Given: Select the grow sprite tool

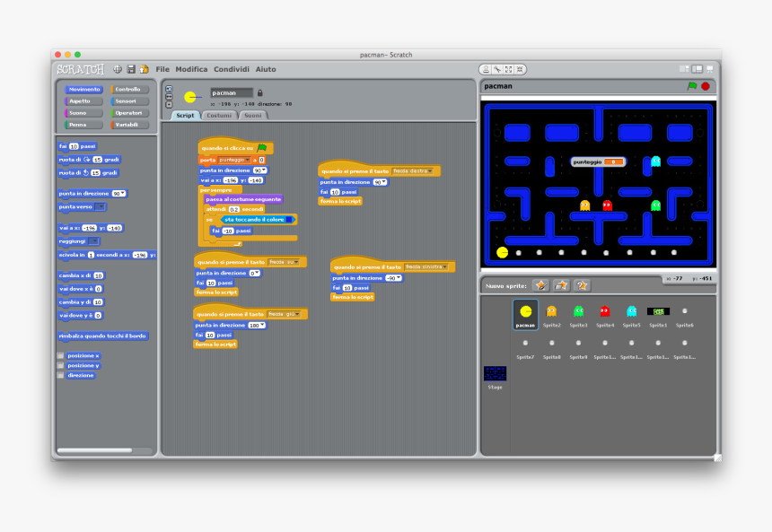Looking at the screenshot, I should pos(509,69).
